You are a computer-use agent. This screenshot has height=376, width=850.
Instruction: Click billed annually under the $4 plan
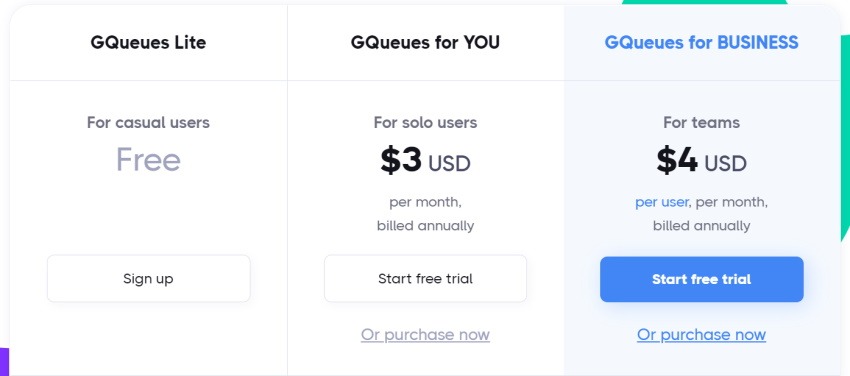[701, 226]
